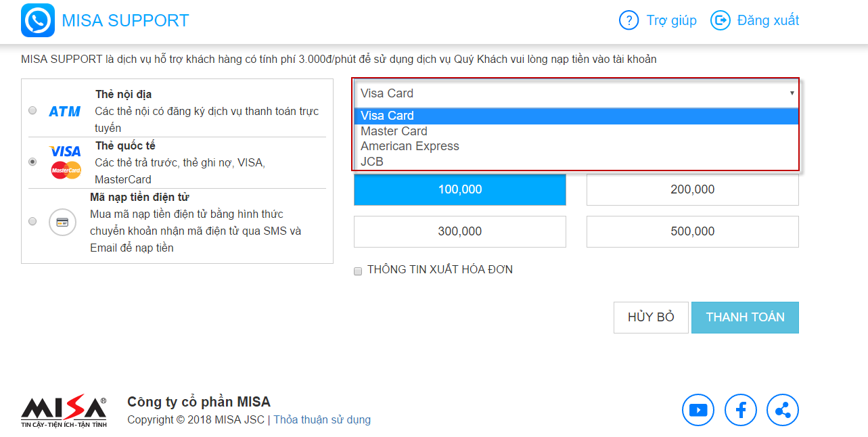Click the Công ty cổ phần MISA text
The image size is (868, 437).
[x=199, y=402]
